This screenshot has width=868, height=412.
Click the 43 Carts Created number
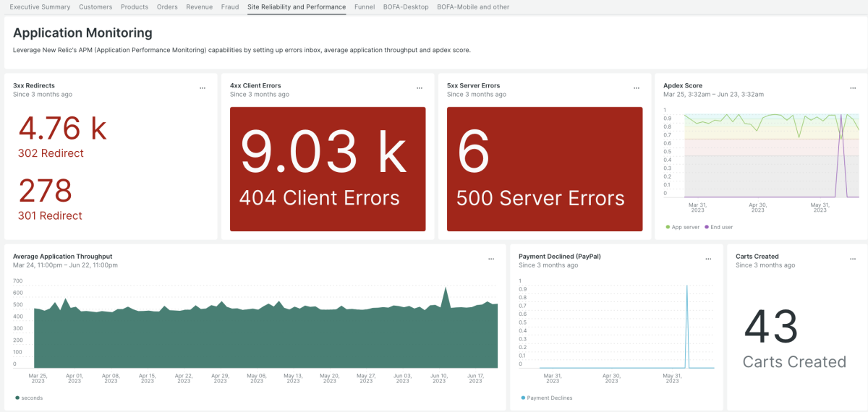click(771, 327)
